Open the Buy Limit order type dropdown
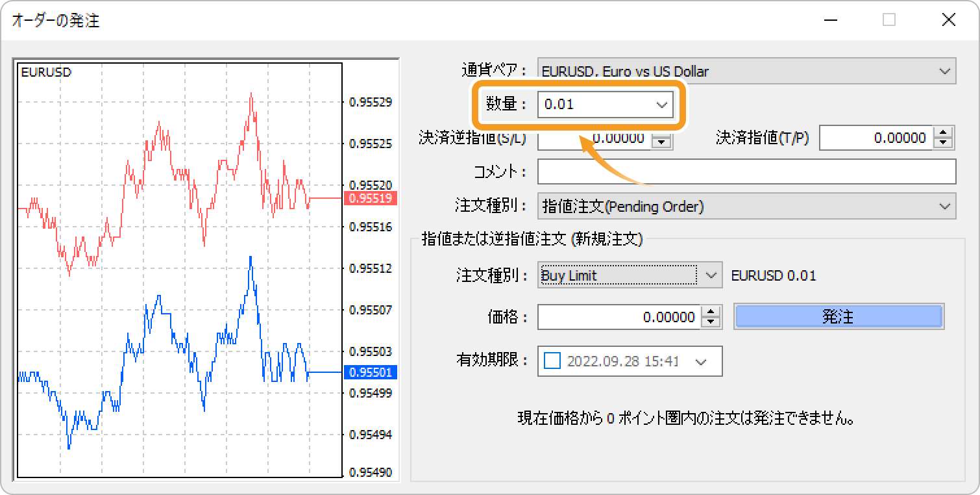Image resolution: width=980 pixels, height=495 pixels. 630,275
